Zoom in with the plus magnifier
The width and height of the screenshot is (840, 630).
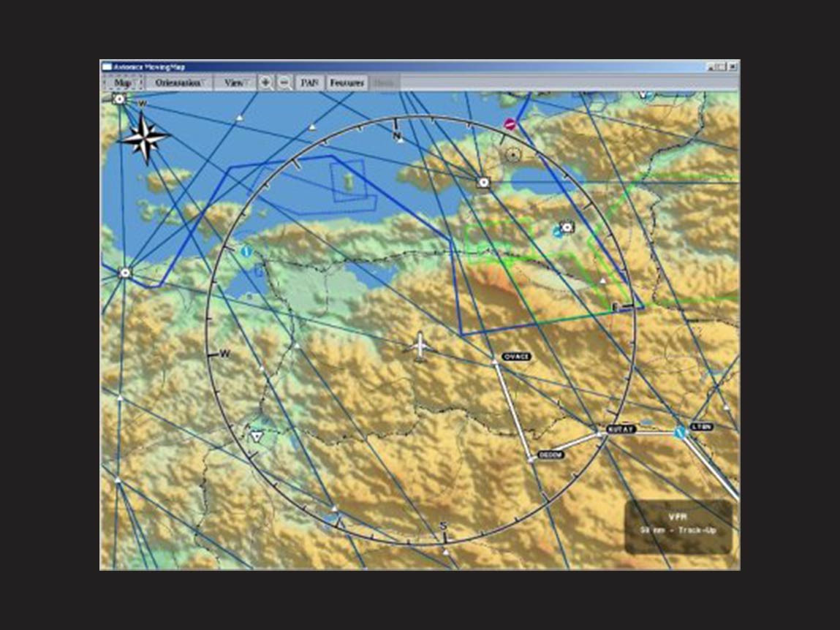coord(265,83)
